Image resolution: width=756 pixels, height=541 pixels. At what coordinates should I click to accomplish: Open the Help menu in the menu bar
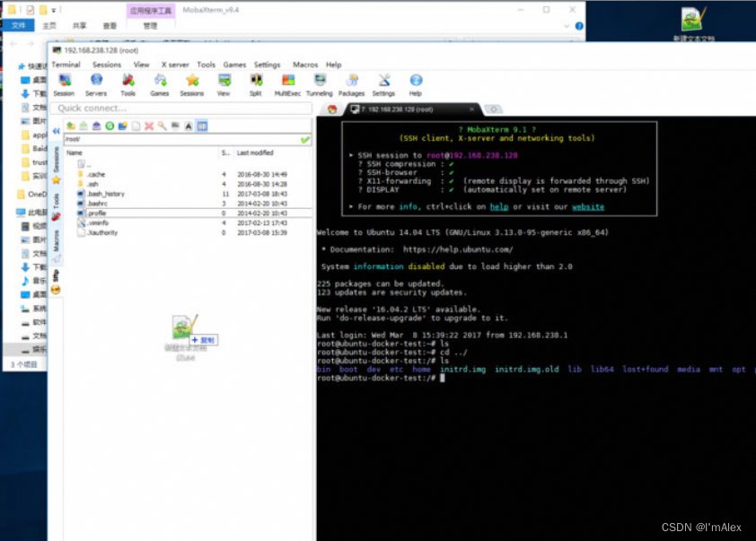tap(334, 65)
